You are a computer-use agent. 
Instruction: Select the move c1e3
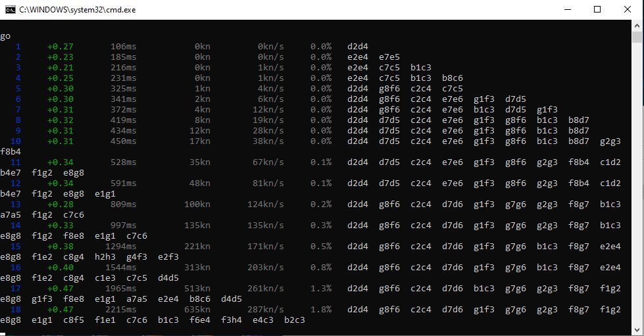(105, 278)
